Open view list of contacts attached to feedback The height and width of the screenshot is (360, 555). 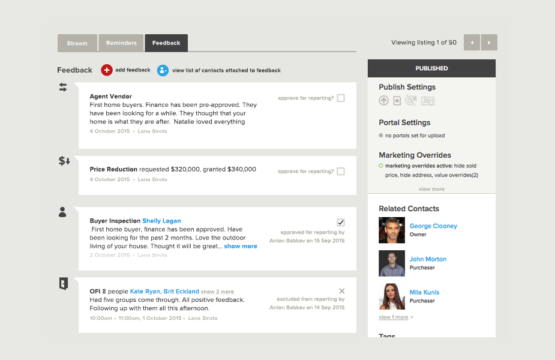[226, 70]
